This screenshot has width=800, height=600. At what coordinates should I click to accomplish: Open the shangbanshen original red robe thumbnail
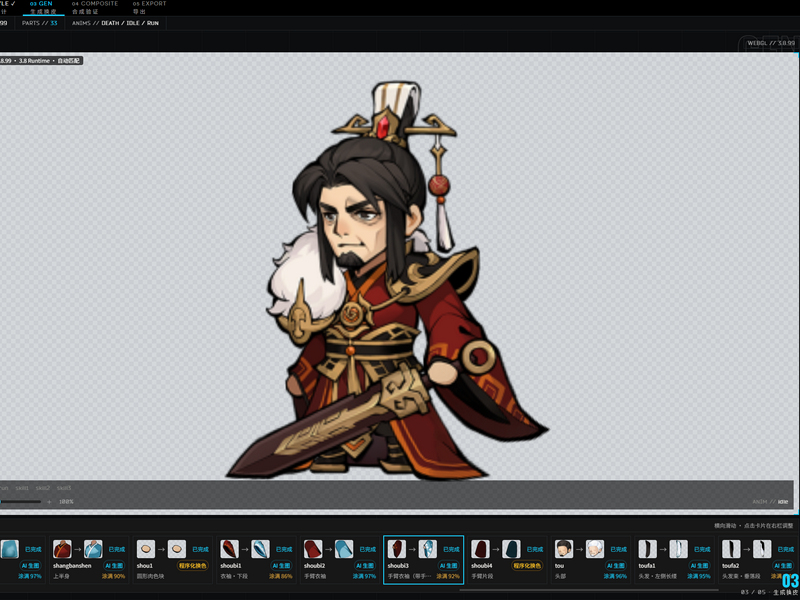pos(62,549)
